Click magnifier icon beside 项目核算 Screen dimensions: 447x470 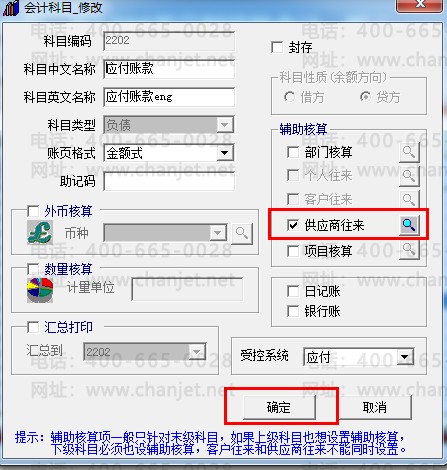[x=409, y=250]
